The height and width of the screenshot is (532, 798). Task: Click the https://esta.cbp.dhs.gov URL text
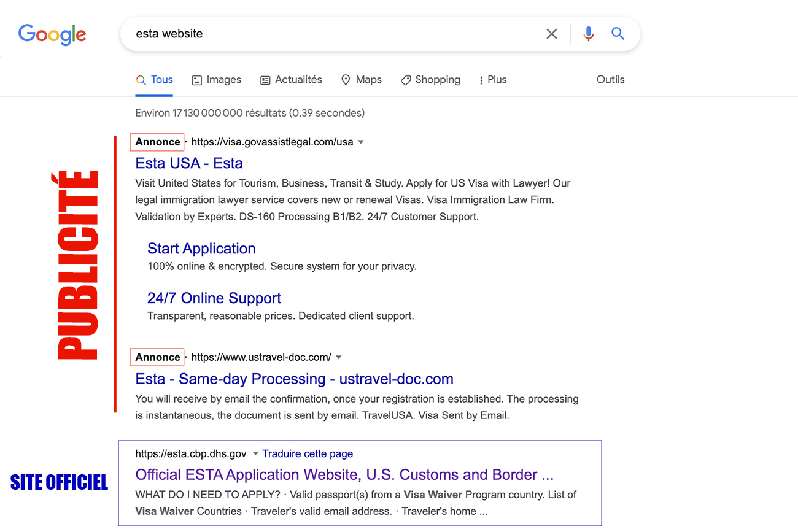(191, 454)
